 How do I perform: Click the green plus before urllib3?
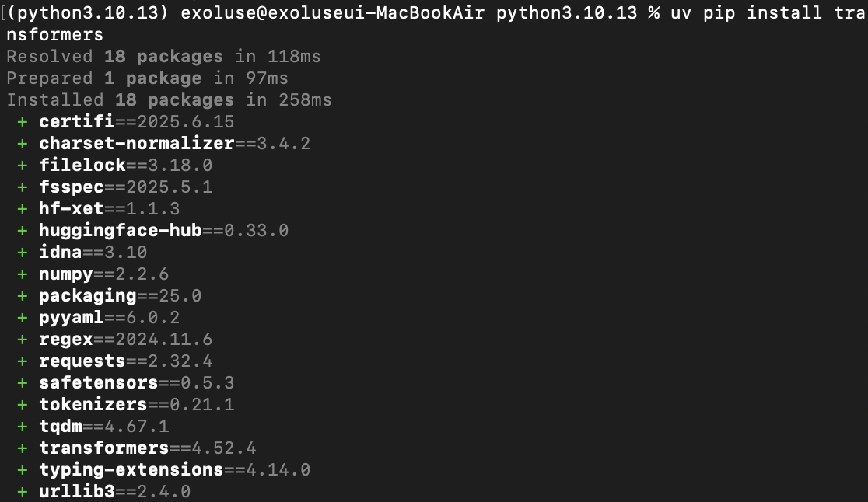[22, 491]
